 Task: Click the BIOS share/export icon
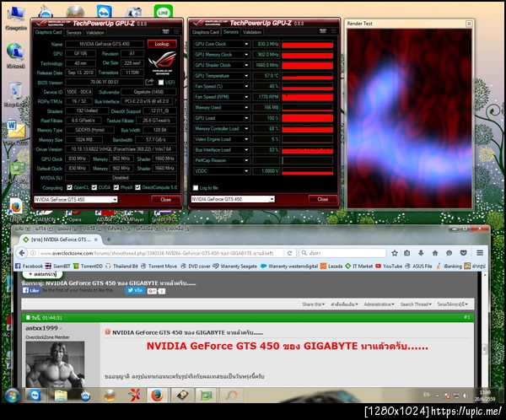(149, 82)
